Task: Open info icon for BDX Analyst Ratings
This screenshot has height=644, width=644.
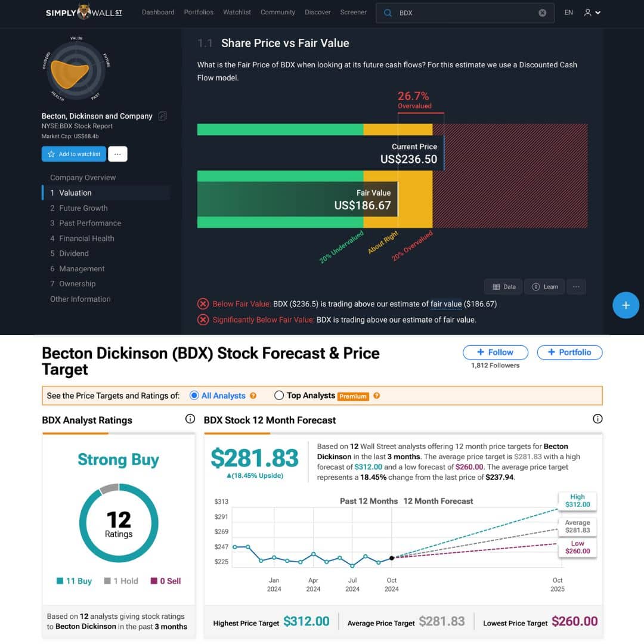Action: tap(190, 419)
